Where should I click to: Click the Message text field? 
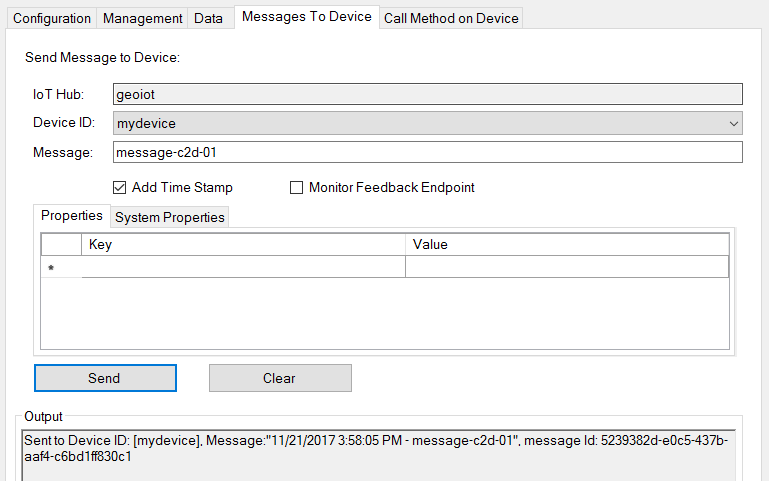pos(426,152)
